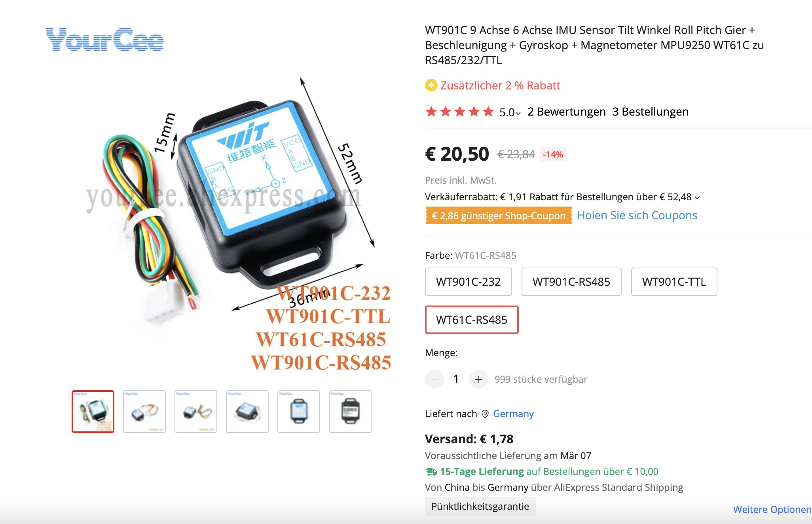812x524 pixels.
Task: Increase quantity with the plus button
Action: tap(478, 380)
